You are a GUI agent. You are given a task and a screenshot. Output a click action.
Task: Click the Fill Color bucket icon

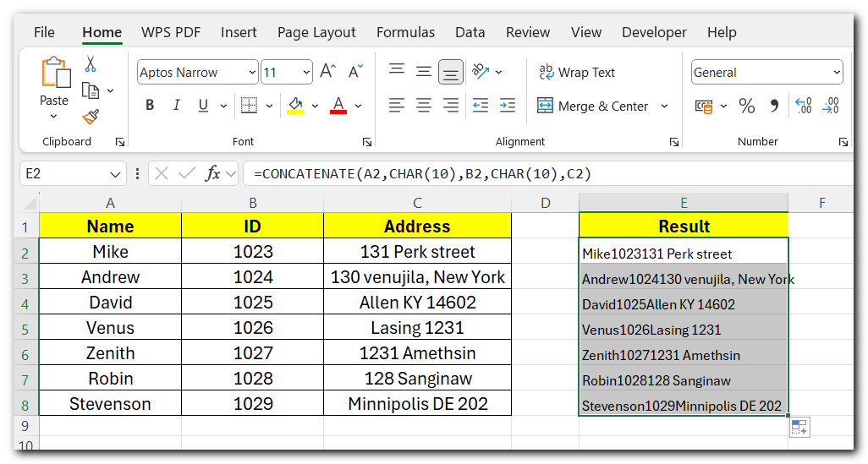coord(295,105)
